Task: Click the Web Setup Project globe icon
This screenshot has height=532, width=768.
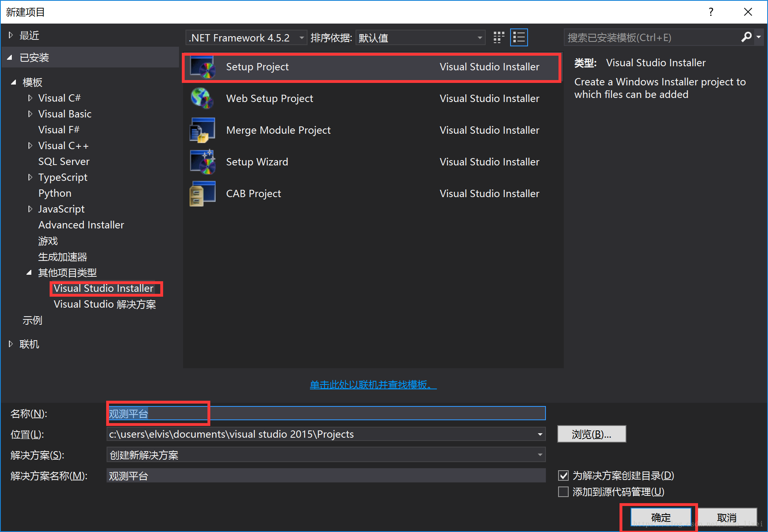Action: click(203, 98)
